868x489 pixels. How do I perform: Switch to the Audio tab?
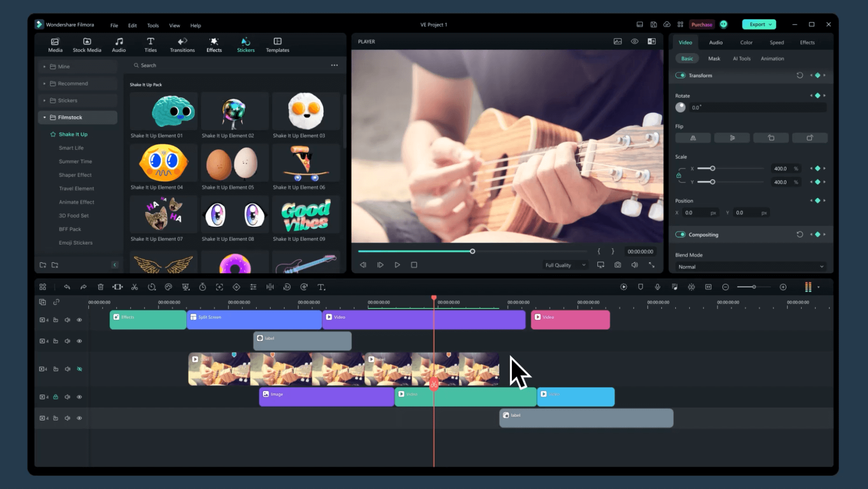click(x=715, y=42)
